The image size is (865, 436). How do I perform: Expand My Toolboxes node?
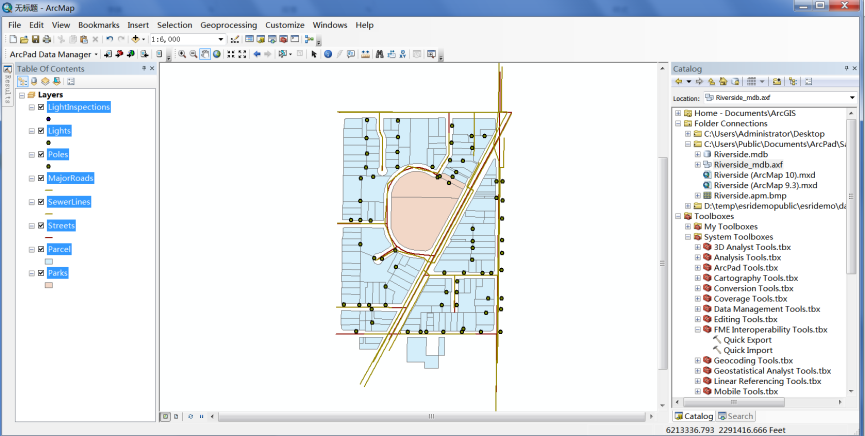688,226
